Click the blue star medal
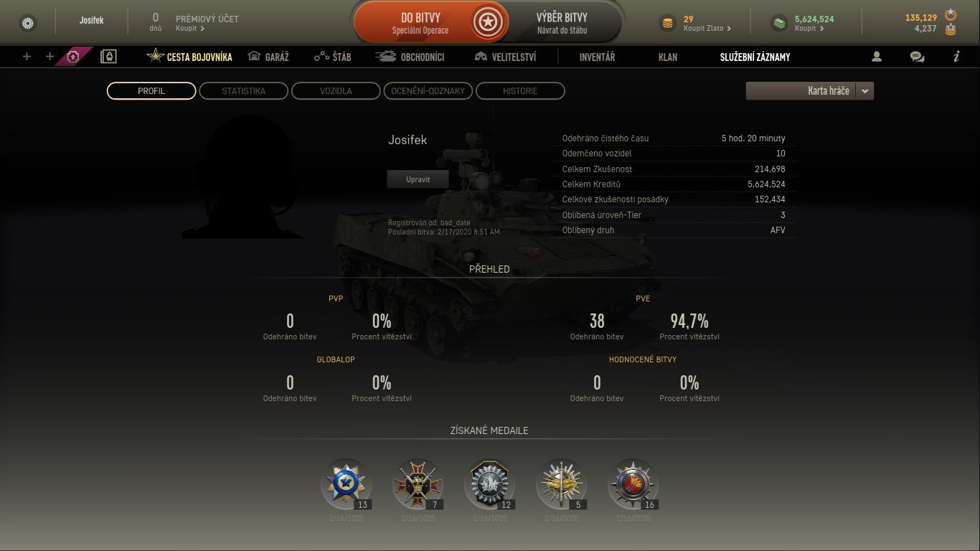 (x=346, y=484)
